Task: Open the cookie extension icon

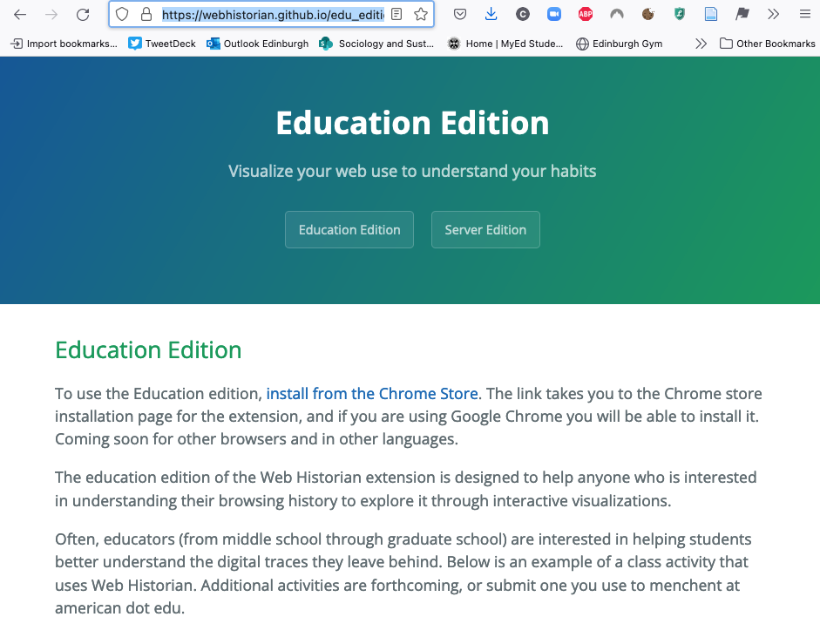Action: tap(648, 14)
